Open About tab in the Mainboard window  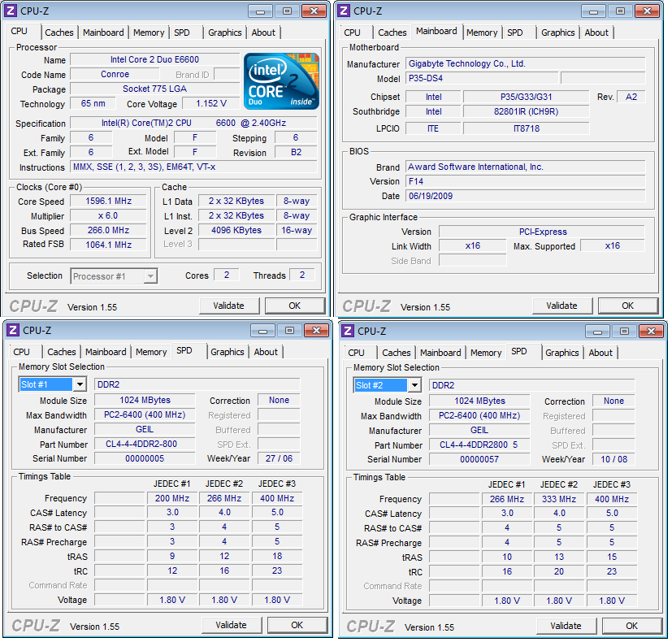point(596,33)
